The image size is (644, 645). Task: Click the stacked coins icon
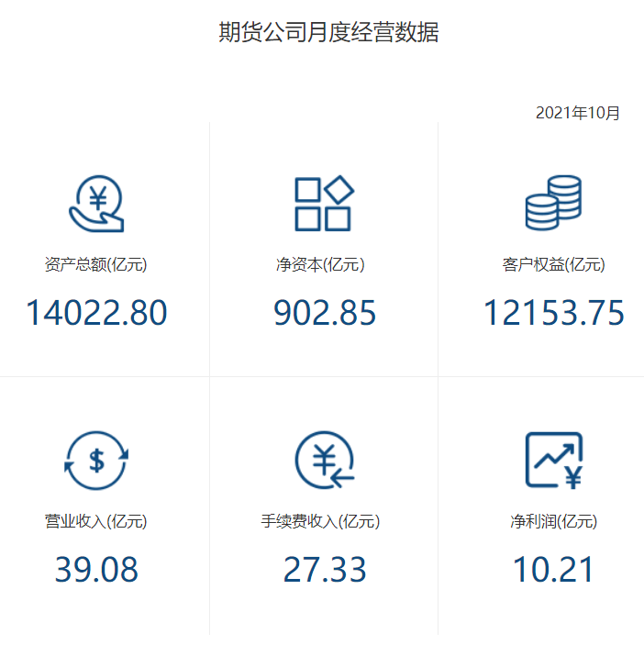(553, 203)
